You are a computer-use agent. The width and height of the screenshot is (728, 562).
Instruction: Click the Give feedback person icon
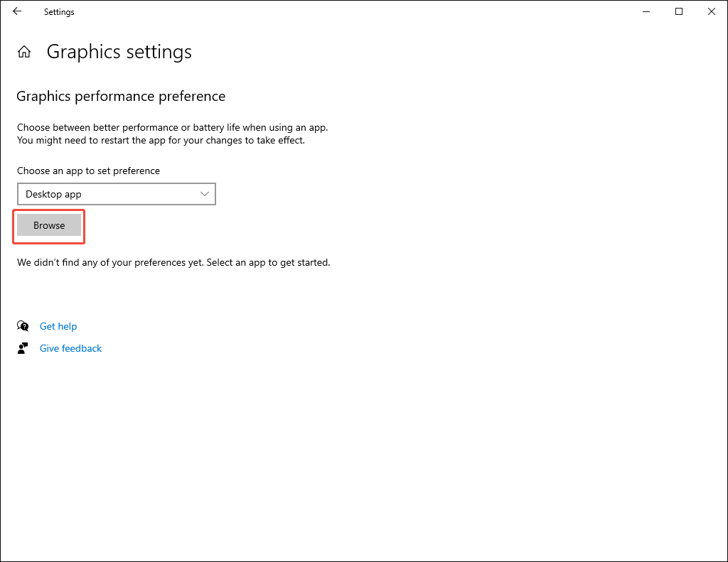pos(22,347)
